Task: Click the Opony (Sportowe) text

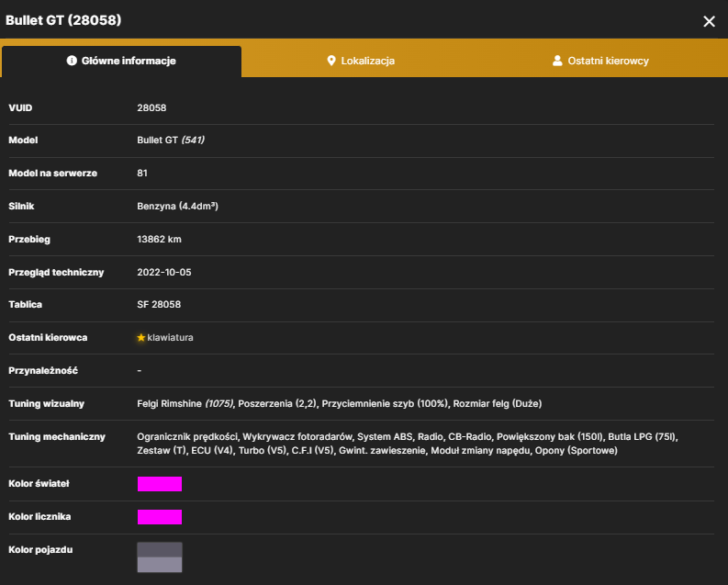Action: 577,451
